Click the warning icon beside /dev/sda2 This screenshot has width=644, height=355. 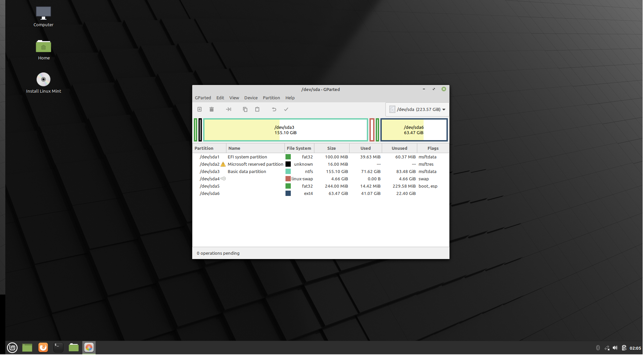tap(223, 164)
